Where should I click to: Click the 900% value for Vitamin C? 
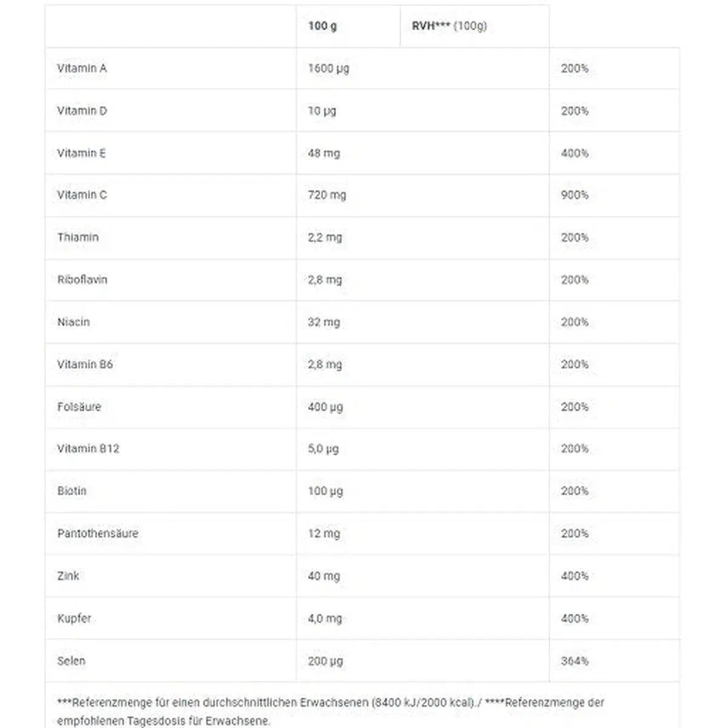point(575,195)
